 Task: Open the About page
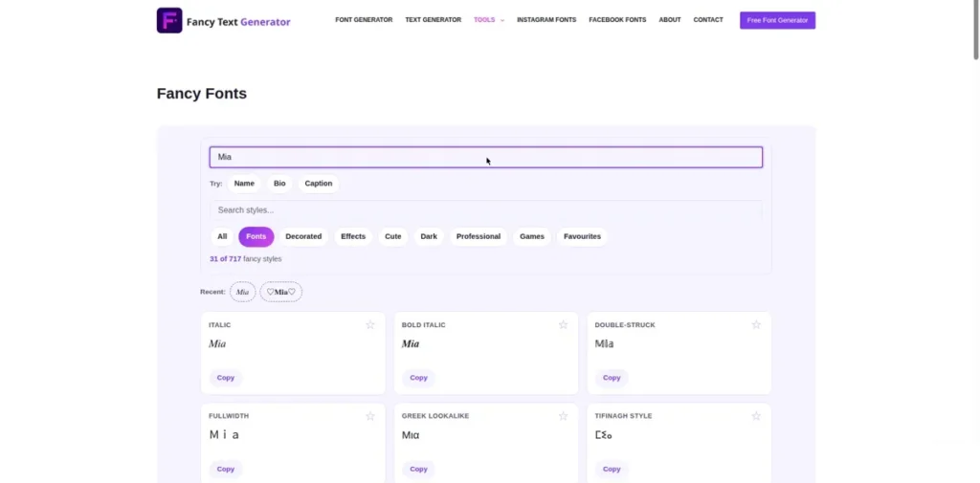(x=669, y=20)
